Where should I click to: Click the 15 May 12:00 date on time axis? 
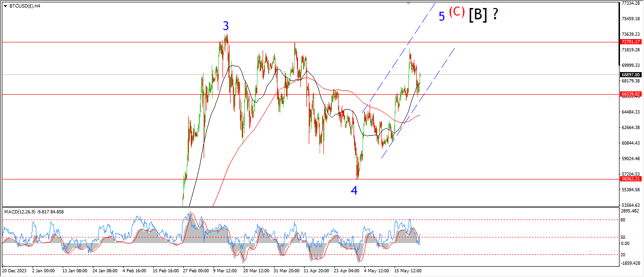407,271
